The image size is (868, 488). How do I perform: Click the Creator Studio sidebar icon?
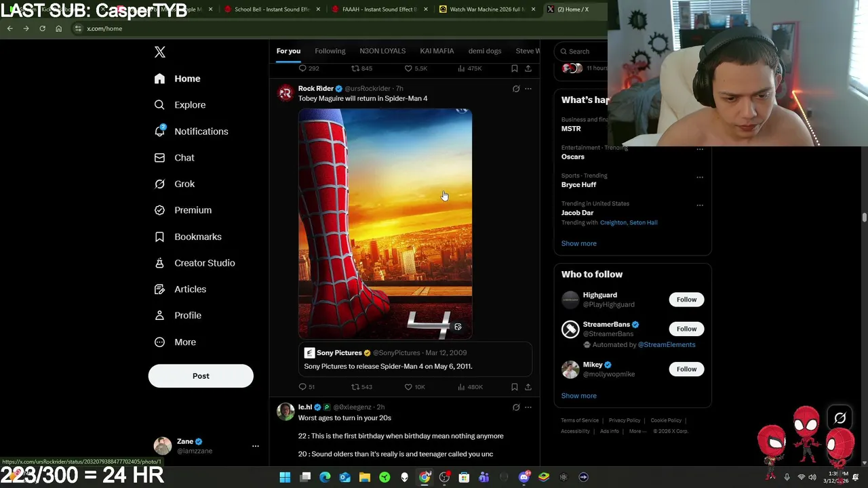(x=159, y=263)
